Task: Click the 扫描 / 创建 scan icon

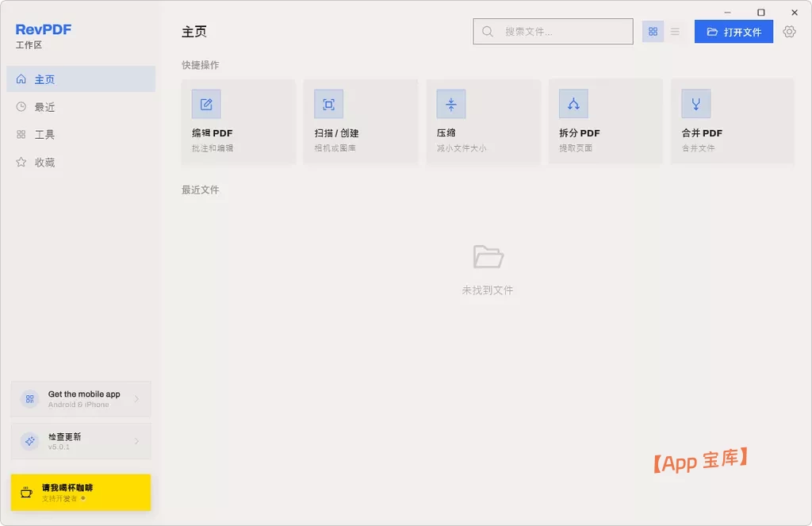Action: [x=328, y=104]
